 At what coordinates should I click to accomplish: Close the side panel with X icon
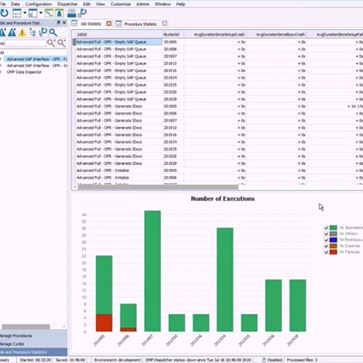(x=64, y=22)
